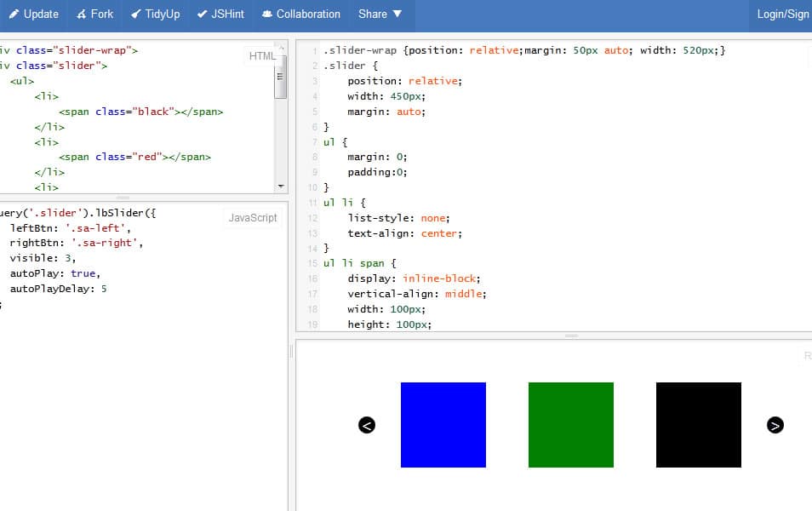Open the Login/Sign link
This screenshot has height=511, width=812.
[782, 14]
